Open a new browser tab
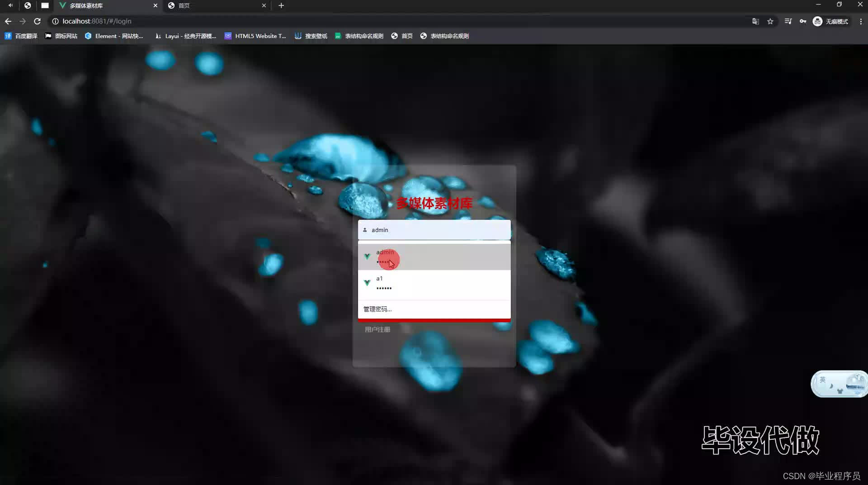Screen dimensions: 868x485 [x=281, y=5]
